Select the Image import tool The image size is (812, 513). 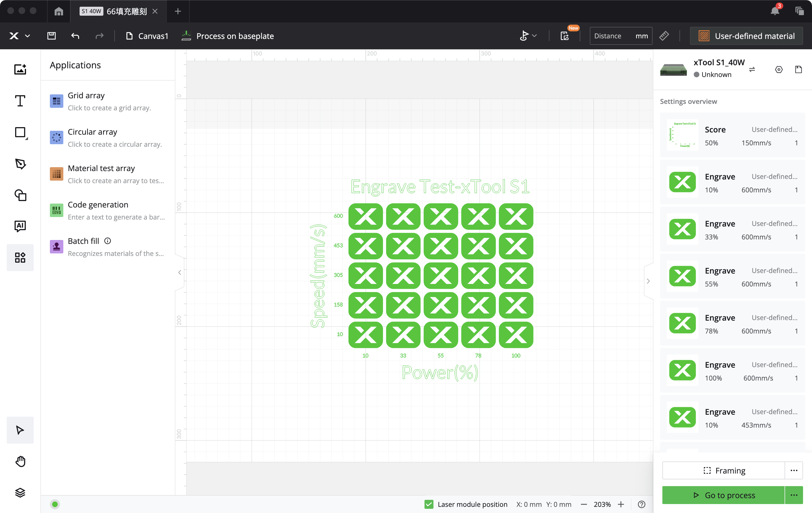20,69
